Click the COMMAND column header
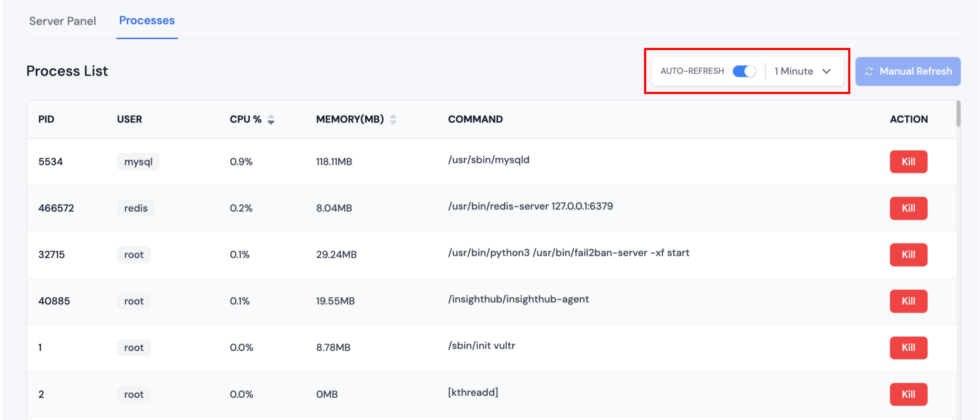The height and width of the screenshot is (420, 980). click(475, 119)
